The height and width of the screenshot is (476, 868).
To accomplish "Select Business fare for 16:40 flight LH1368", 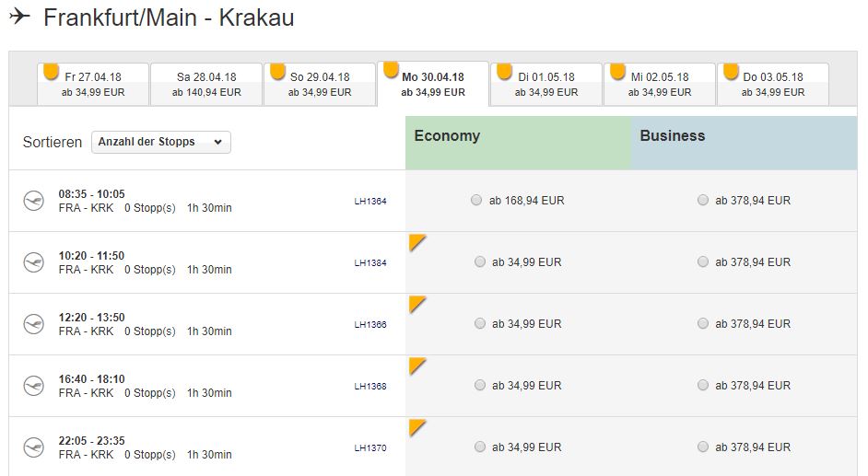I will click(702, 385).
